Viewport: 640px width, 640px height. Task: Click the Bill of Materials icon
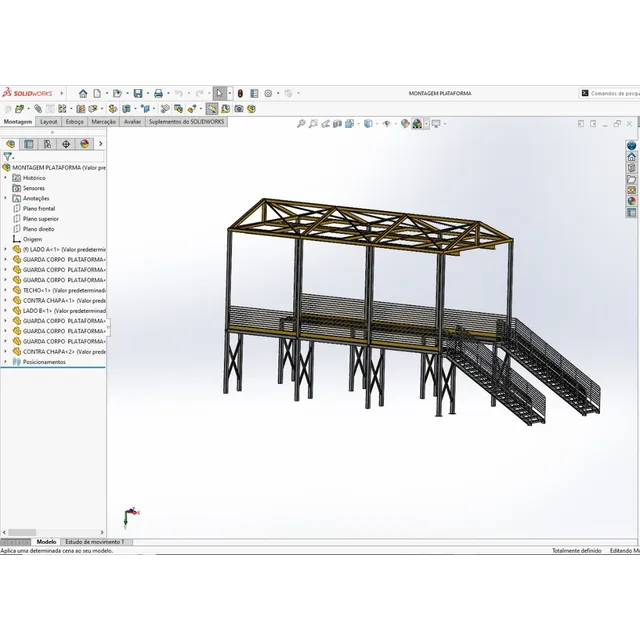point(178,109)
